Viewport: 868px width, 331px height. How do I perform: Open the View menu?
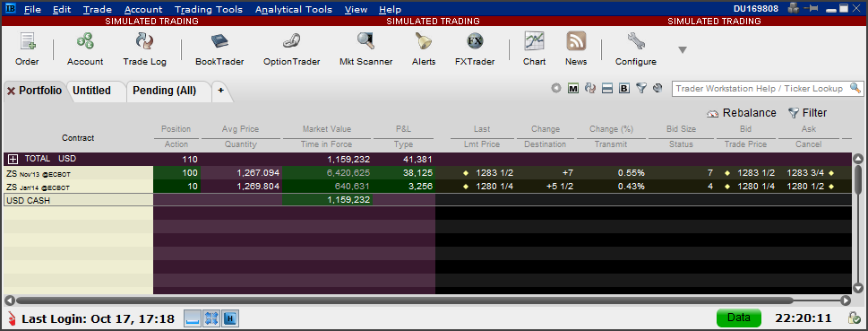[356, 10]
